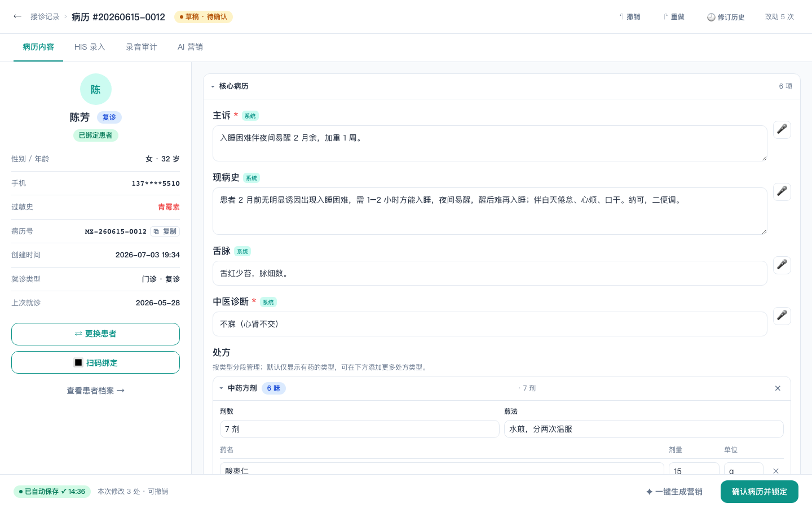This screenshot has height=508, width=812.
Task: Click the microphone icon beside 现病史 field
Action: click(782, 192)
